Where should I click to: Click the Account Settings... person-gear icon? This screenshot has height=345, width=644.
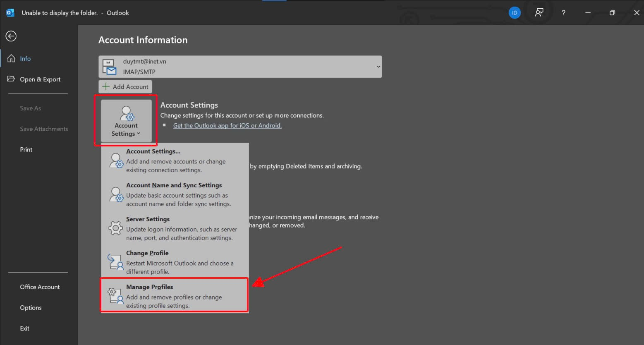[116, 161]
